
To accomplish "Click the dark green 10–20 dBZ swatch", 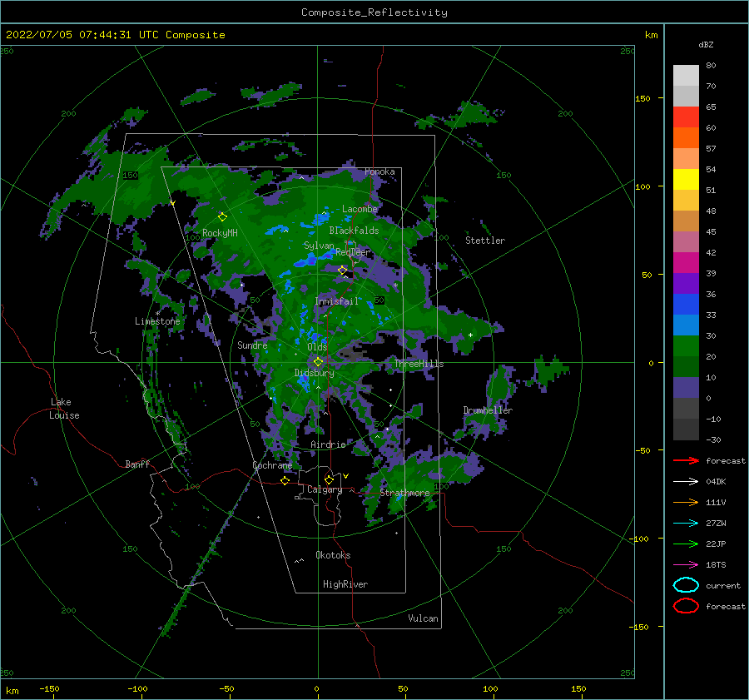I will click(686, 366).
